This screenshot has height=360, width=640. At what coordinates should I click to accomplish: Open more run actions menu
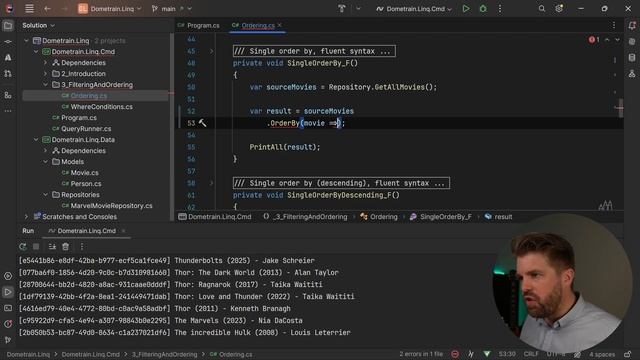click(500, 9)
